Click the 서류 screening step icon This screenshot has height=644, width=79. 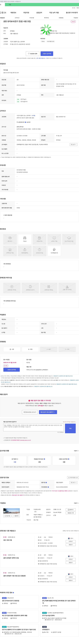tap(12, 349)
